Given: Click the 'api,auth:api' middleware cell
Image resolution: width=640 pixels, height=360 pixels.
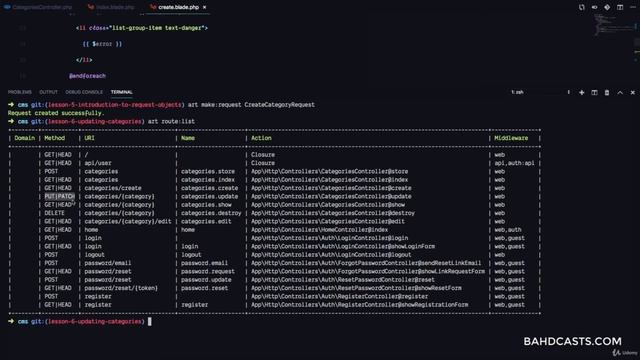Looking at the screenshot, I should coord(514,163).
